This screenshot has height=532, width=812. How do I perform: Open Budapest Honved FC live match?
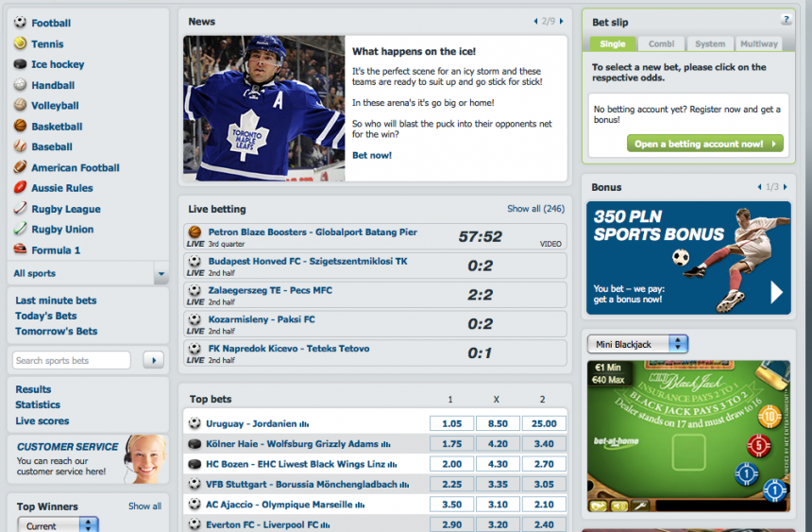coord(375,266)
